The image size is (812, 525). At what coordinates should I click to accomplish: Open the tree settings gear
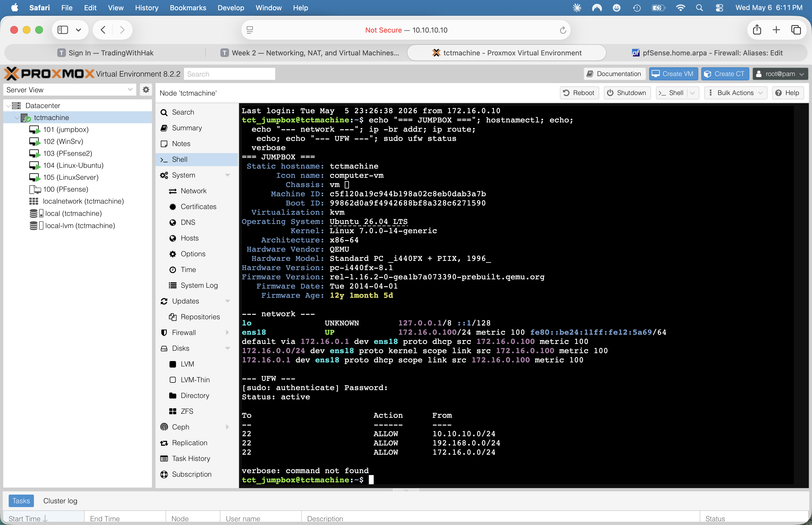(x=146, y=90)
